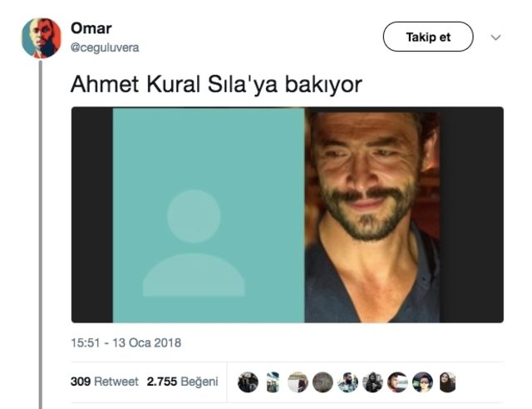Open the third liker avatar
532x409 pixels.
(298, 382)
